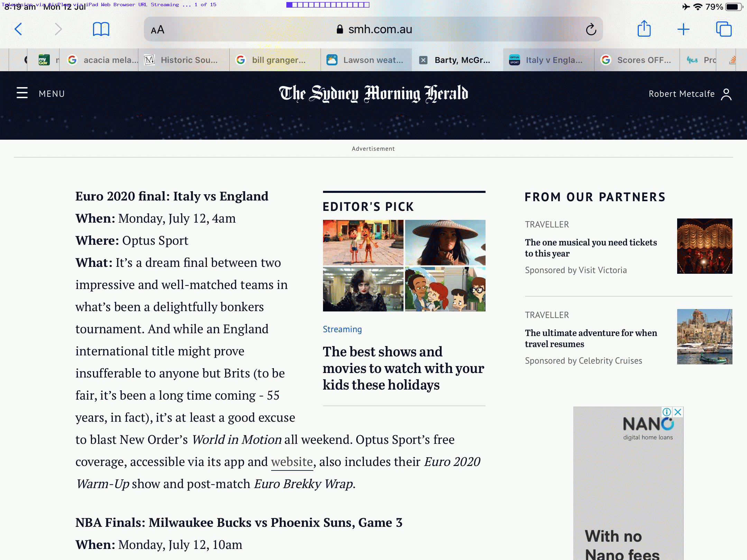Image resolution: width=747 pixels, height=560 pixels.
Task: Open Editor's Pick image collage
Action: tap(404, 265)
